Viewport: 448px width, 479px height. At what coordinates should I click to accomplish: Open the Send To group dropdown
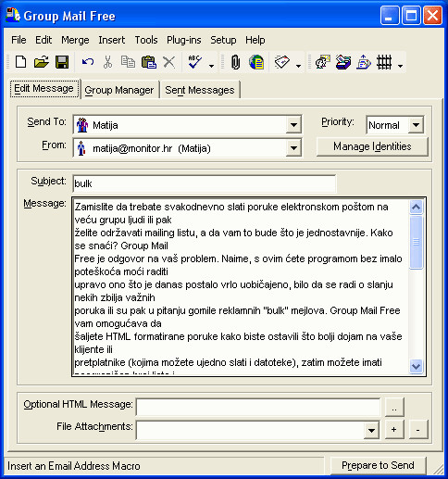pyautogui.click(x=293, y=125)
